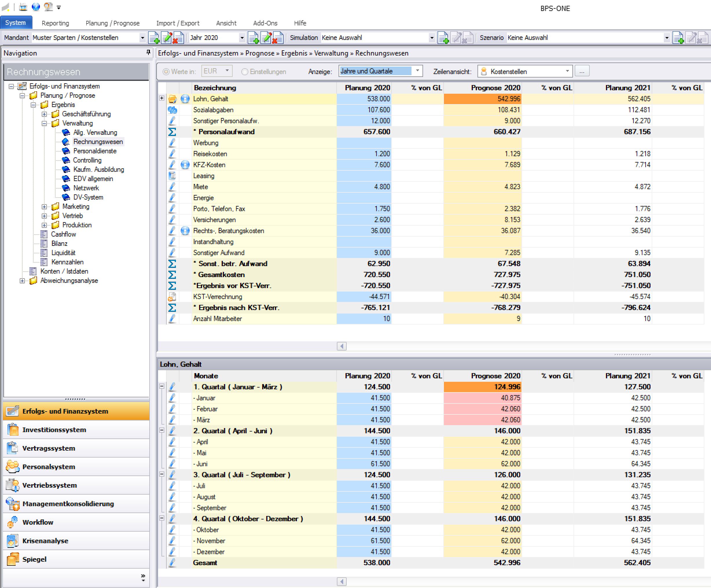Click the upper table horizontal scroll left arrow

coord(342,346)
